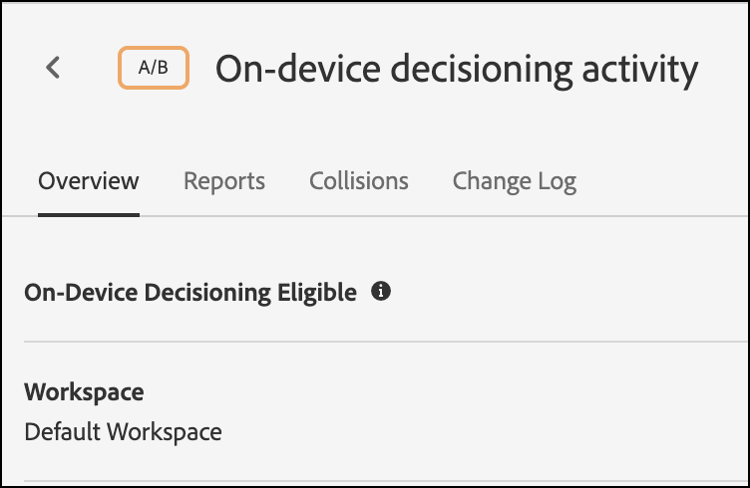Click the "On-device decisioning activity" title

456,68
